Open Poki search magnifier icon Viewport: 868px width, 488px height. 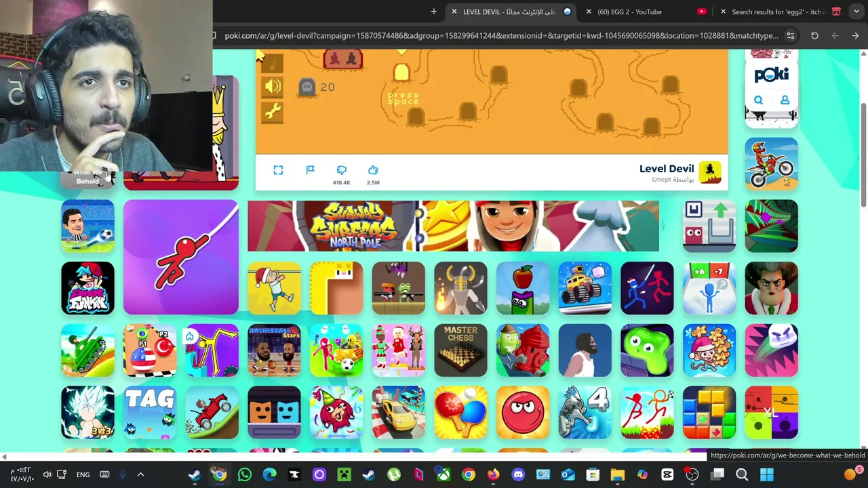coord(758,100)
